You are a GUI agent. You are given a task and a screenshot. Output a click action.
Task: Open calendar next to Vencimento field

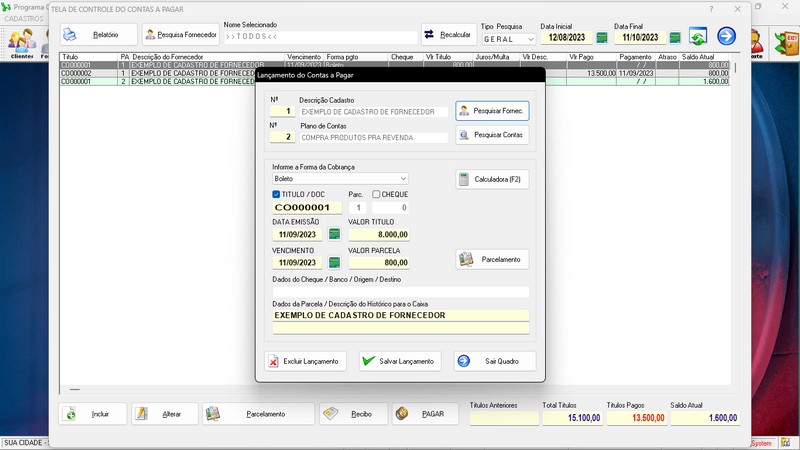[334, 262]
